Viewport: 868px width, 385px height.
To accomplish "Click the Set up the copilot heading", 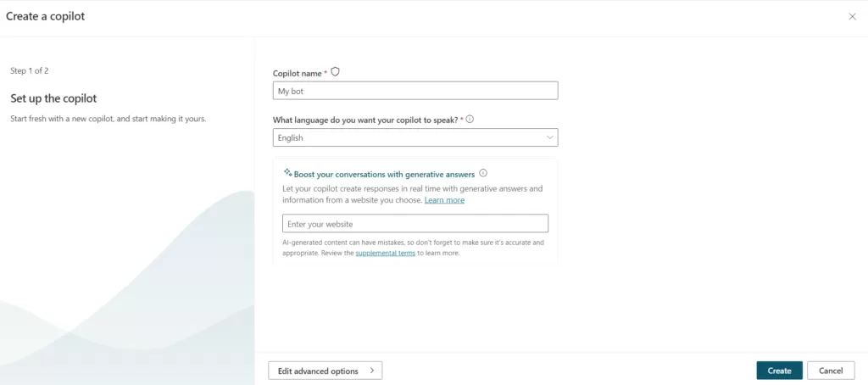I will [x=53, y=98].
